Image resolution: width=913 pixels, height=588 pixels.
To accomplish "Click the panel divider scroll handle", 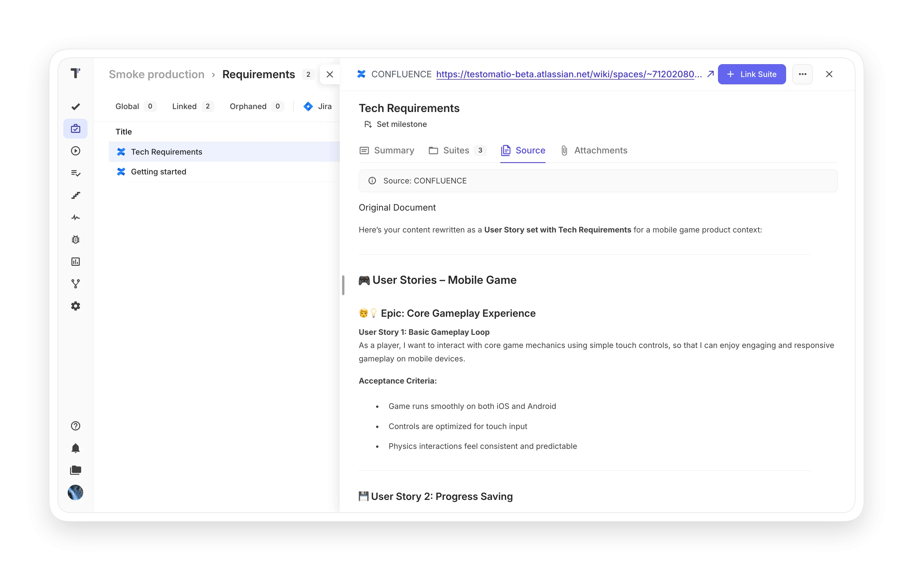I will 343,285.
